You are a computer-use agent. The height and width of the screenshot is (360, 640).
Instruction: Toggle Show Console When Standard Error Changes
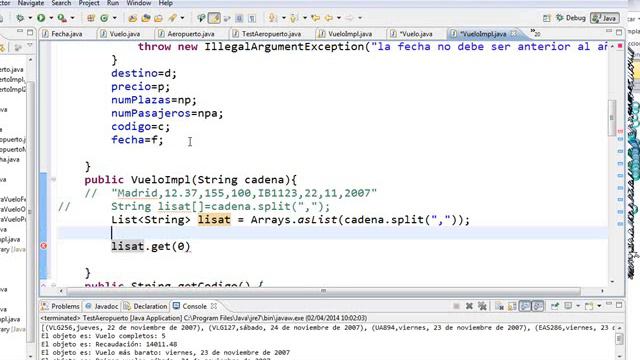[x=538, y=306]
